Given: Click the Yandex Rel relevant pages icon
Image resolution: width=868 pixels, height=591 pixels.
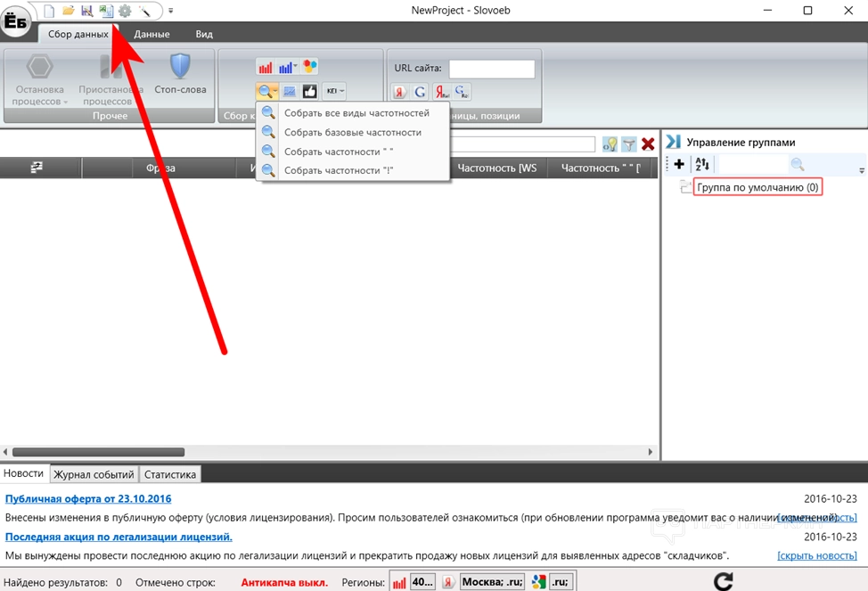Looking at the screenshot, I should click(x=441, y=92).
